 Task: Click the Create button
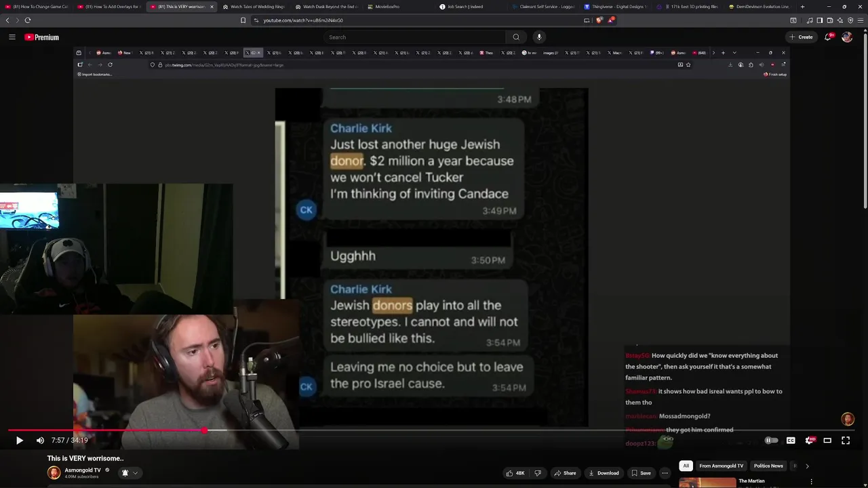pyautogui.click(x=801, y=37)
